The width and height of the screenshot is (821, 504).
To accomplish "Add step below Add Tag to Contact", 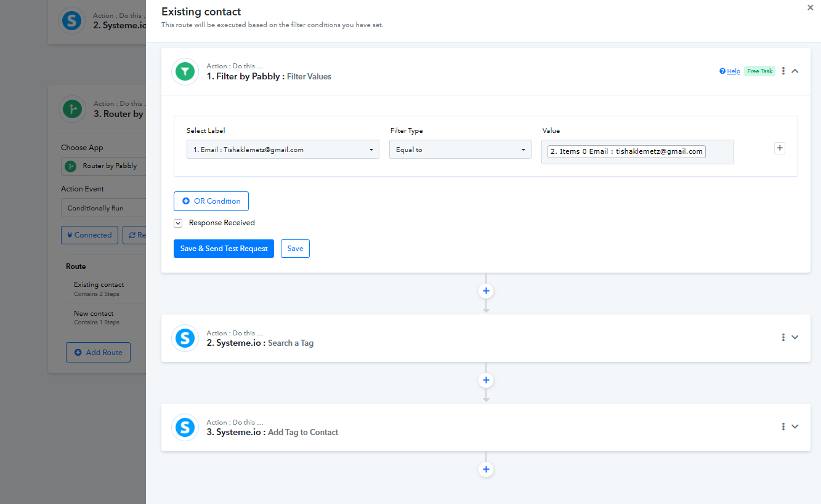I will click(486, 470).
